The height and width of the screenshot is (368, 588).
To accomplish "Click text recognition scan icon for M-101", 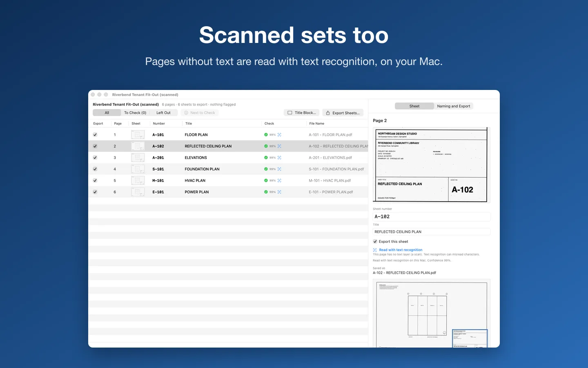I will (279, 180).
